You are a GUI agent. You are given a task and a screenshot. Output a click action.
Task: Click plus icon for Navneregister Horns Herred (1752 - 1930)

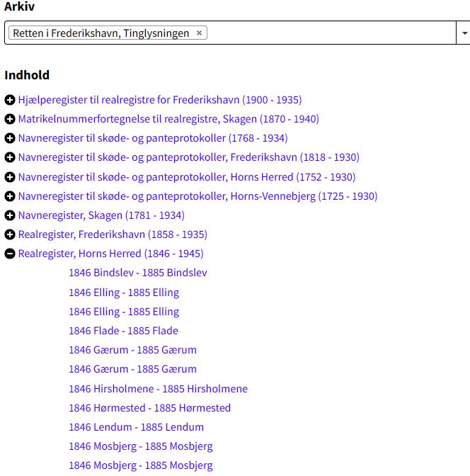[x=10, y=177]
